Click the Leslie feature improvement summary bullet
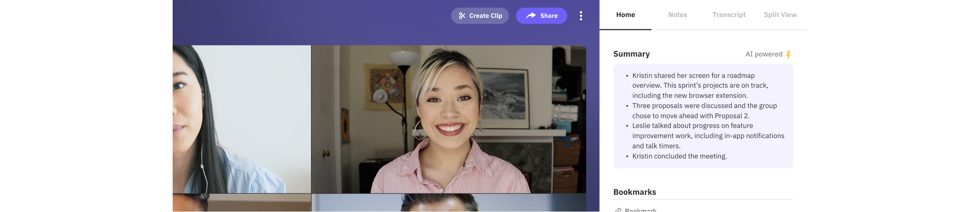Screen dimensions: 980x212 coord(708,136)
